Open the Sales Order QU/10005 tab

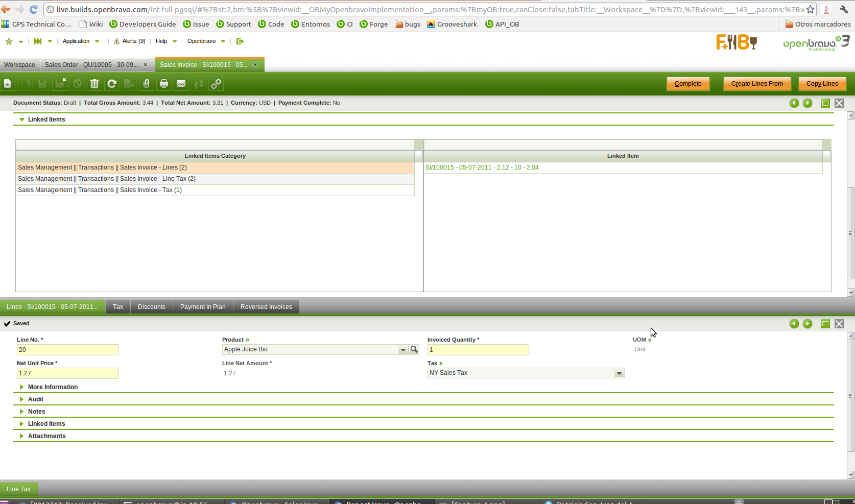coord(91,65)
